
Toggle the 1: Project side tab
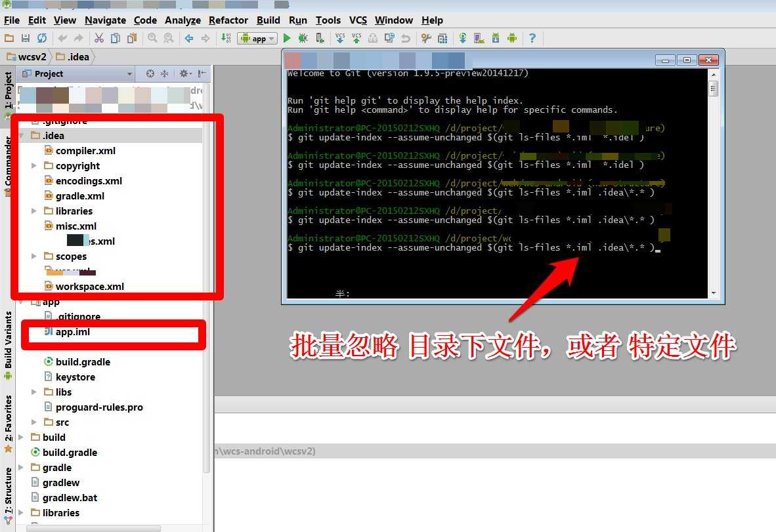click(8, 95)
